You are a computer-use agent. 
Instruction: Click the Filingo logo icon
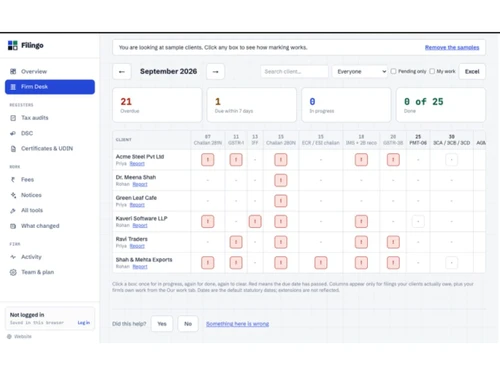pyautogui.click(x=13, y=45)
